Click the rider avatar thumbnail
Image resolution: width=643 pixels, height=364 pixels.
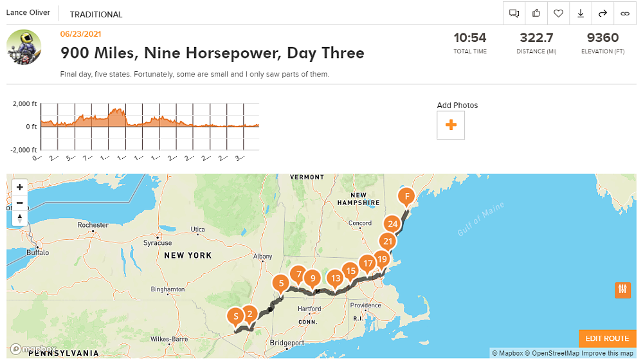(x=24, y=47)
